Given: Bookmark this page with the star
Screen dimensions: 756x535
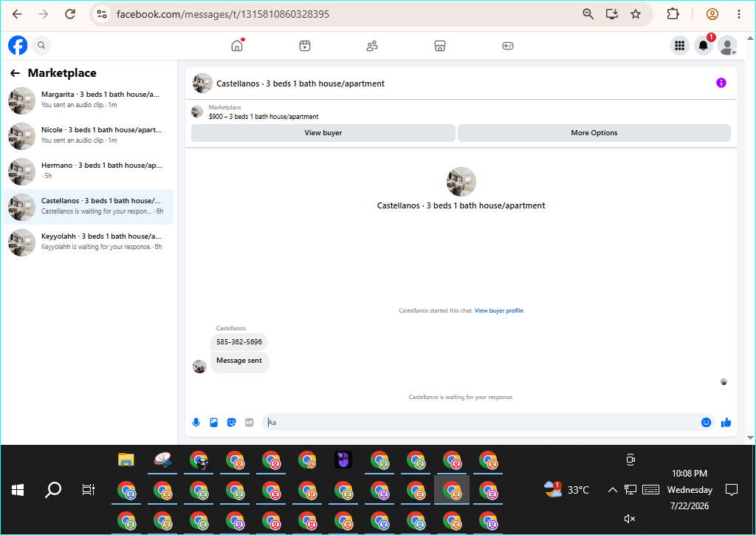Looking at the screenshot, I should (x=636, y=14).
